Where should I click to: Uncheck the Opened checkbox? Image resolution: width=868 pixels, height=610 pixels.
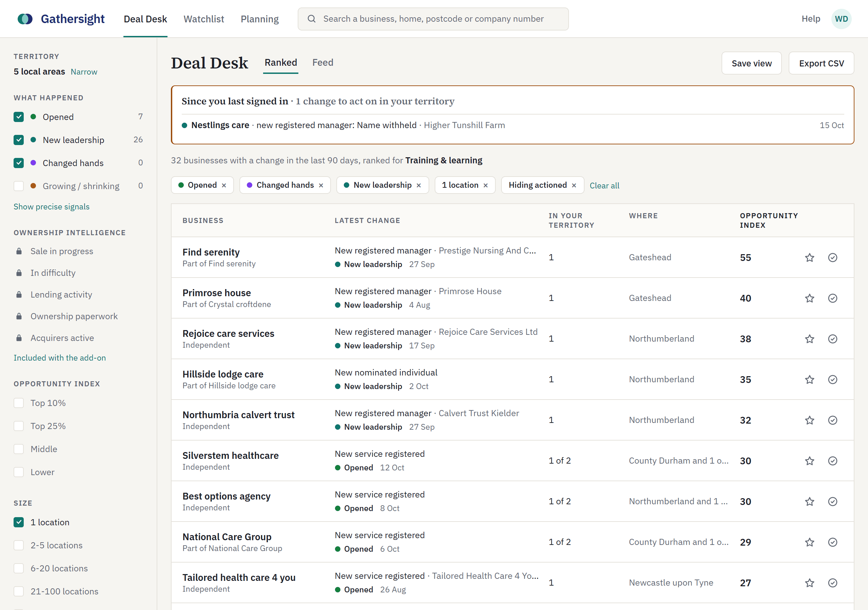coord(19,117)
